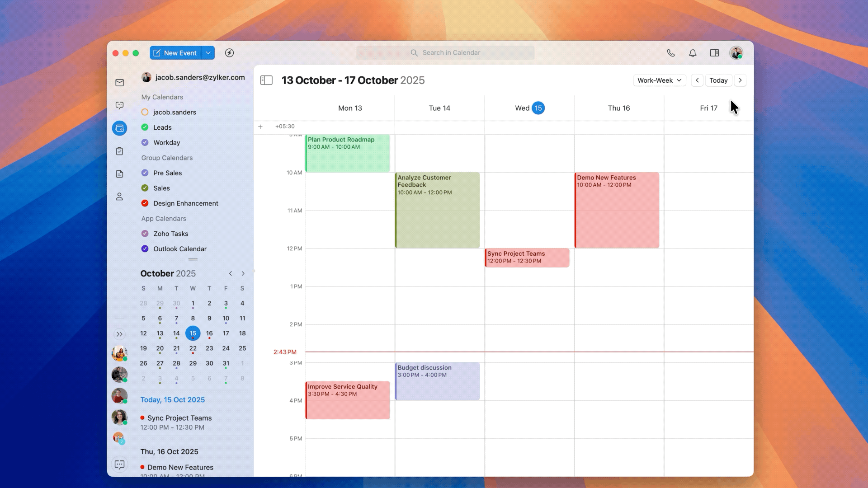868x488 pixels.
Task: Click the New Event button
Action: coord(176,53)
